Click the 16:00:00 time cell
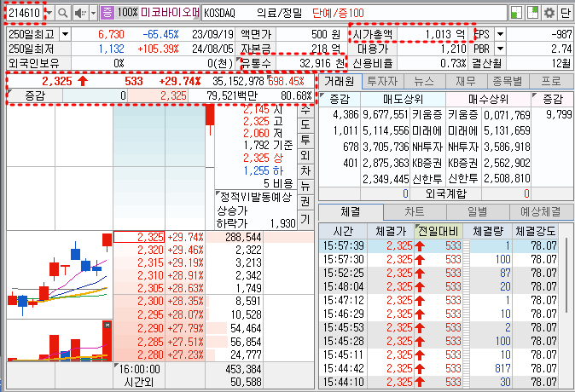 (x=139, y=369)
